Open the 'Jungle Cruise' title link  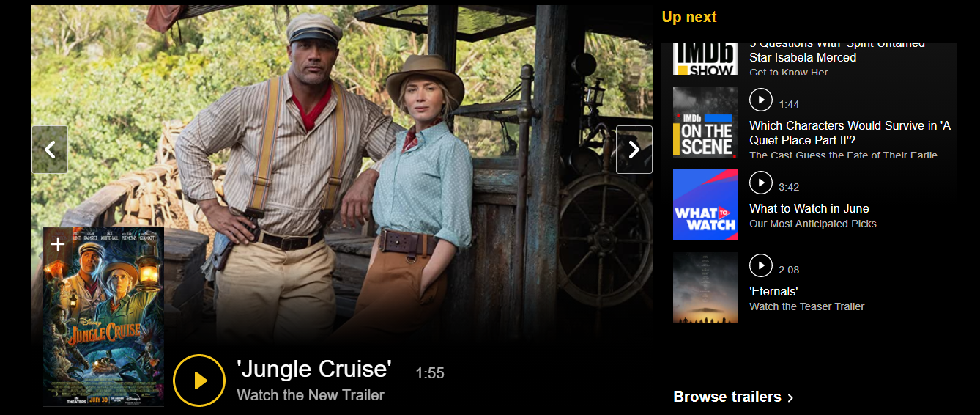click(313, 369)
